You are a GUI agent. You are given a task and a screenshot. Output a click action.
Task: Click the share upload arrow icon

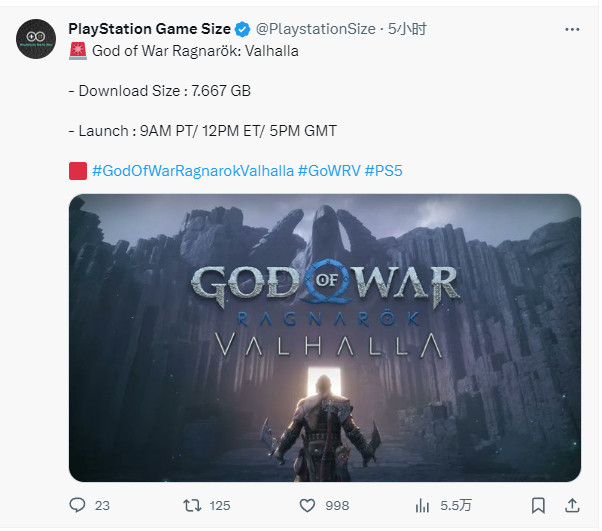click(572, 505)
